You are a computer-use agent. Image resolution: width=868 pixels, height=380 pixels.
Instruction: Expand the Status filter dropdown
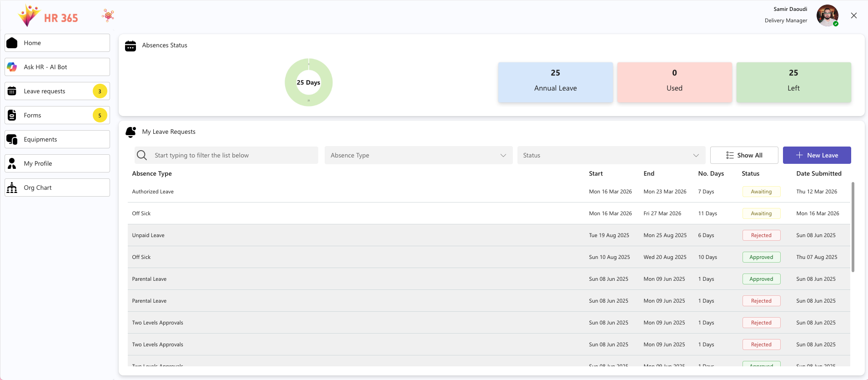(x=611, y=155)
